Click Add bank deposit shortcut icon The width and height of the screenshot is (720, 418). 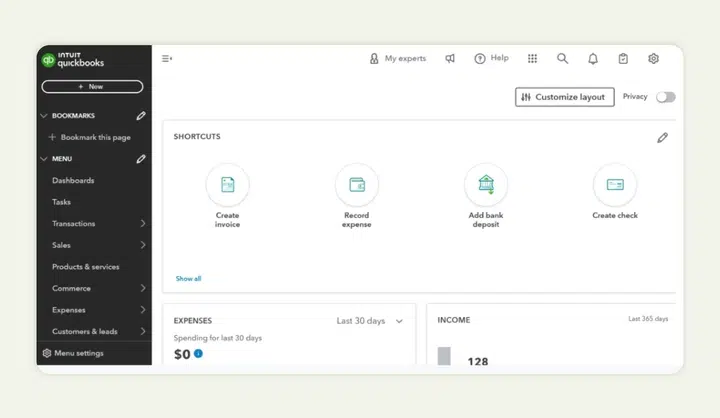(x=486, y=185)
